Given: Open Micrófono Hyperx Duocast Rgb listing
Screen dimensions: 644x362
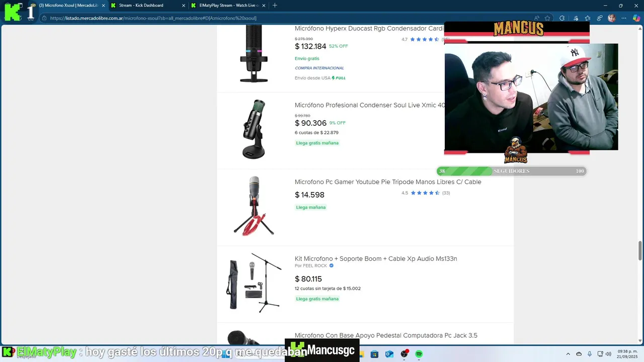Looking at the screenshot, I should (x=369, y=29).
